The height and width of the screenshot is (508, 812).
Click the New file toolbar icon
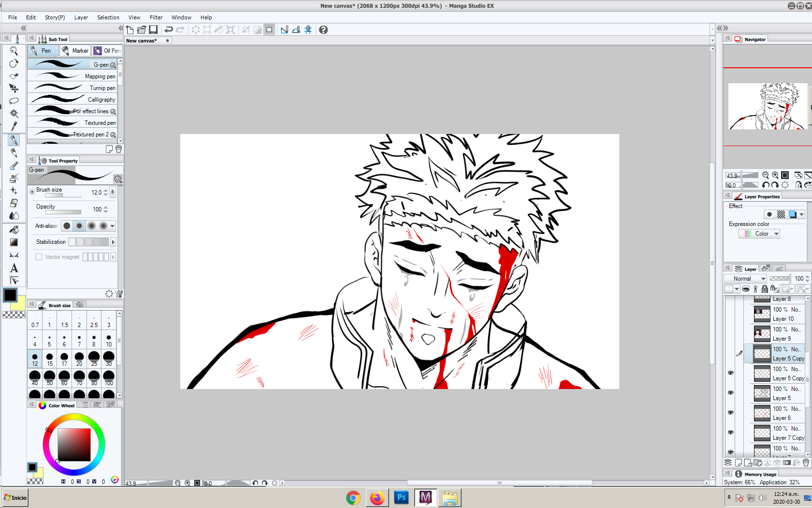[130, 30]
